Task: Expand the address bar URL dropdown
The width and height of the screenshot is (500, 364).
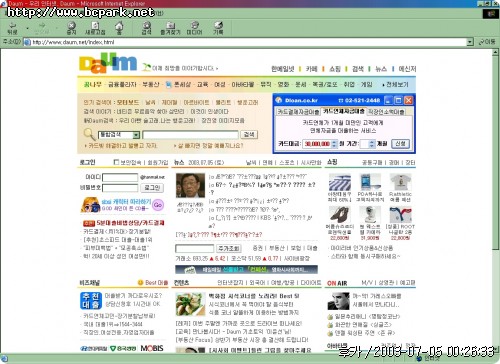Action: [470, 42]
